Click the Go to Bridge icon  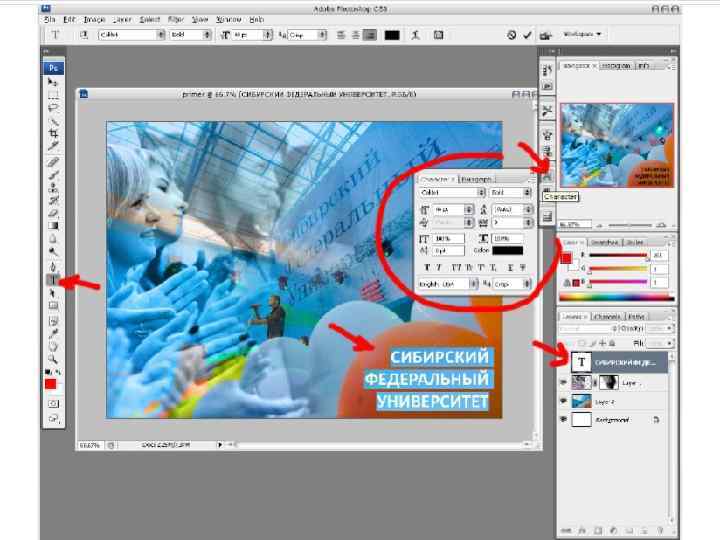[546, 35]
